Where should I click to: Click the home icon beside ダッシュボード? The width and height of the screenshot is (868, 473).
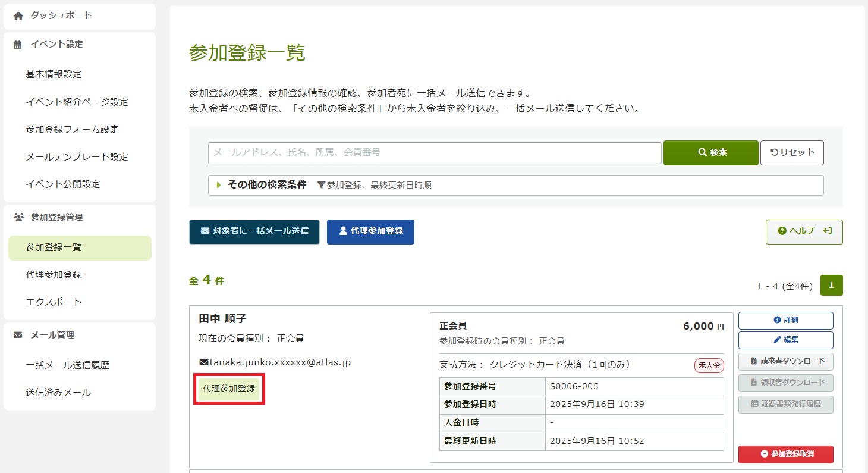click(18, 16)
